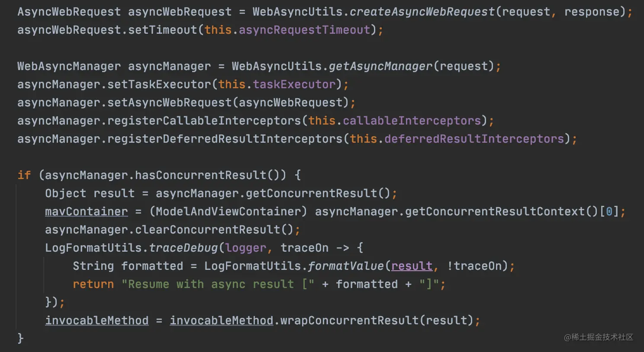This screenshot has height=352, width=644.
Task: Click the array index 0
Action: [609, 211]
